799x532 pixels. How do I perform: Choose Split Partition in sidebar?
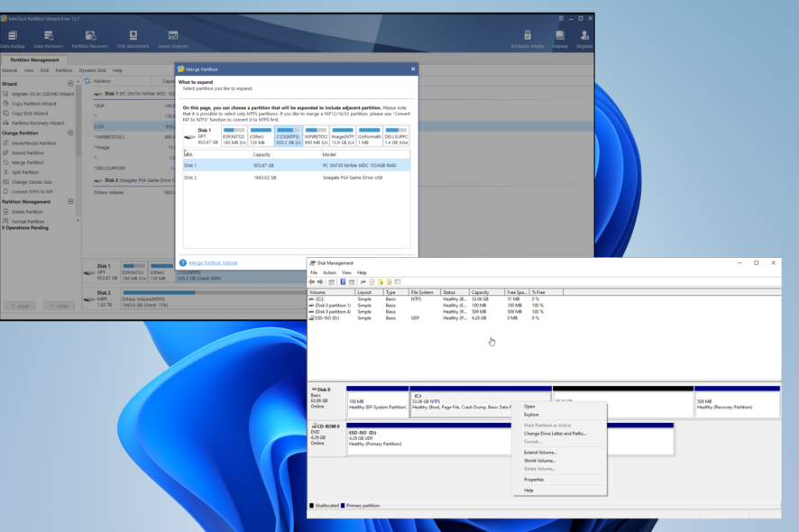point(25,172)
